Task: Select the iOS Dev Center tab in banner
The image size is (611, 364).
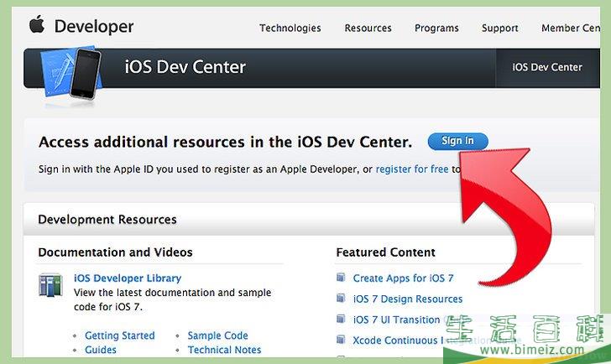Action: (547, 67)
